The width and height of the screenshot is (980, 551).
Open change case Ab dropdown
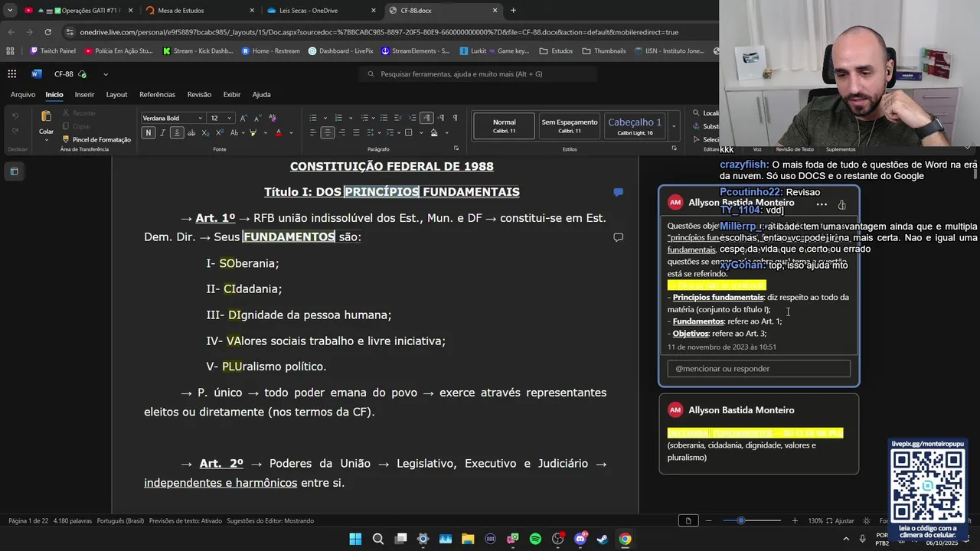(x=237, y=132)
